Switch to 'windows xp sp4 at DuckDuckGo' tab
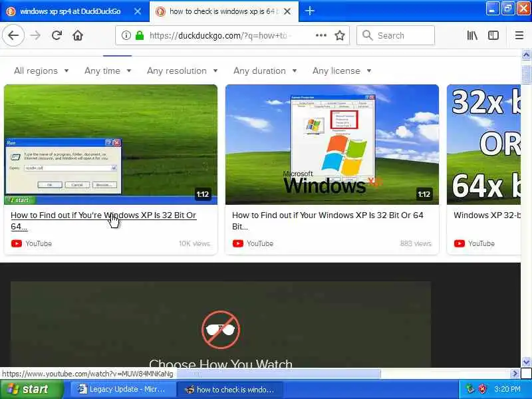Screen dimensions: 532x399 tap(70, 11)
